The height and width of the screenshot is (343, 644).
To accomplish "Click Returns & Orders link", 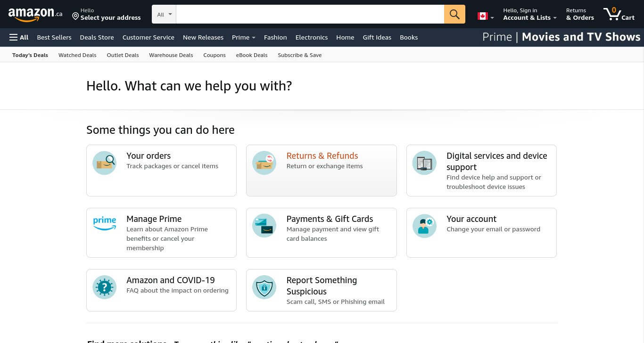I will (580, 14).
